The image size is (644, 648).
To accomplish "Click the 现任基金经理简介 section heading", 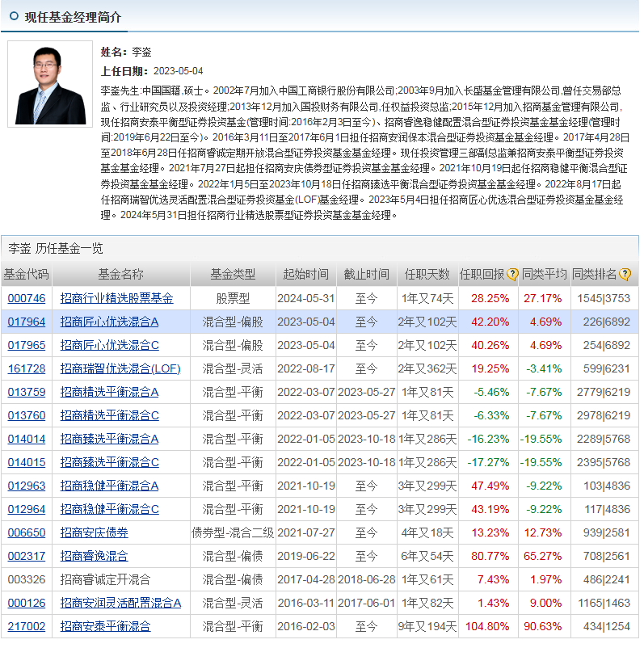I will pyautogui.click(x=73, y=17).
